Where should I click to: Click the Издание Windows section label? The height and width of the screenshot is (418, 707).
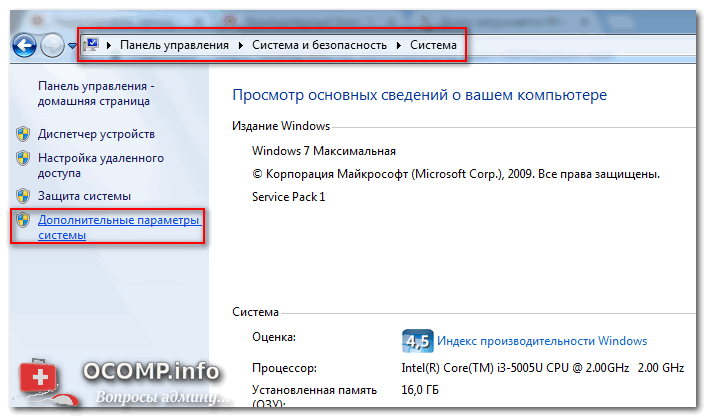pyautogui.click(x=281, y=126)
